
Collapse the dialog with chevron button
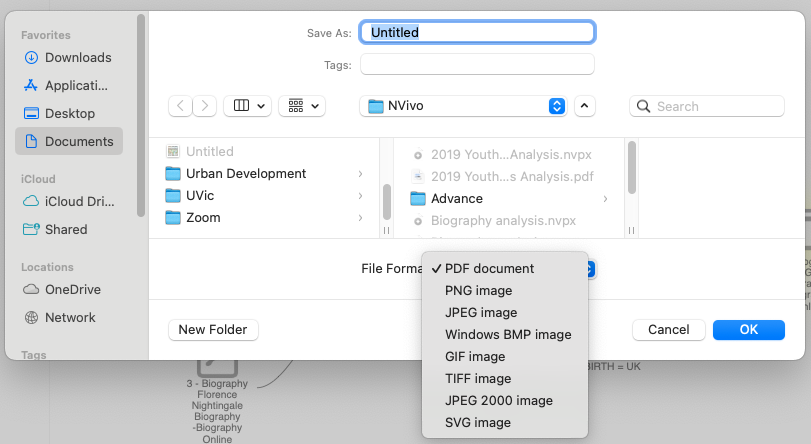[x=585, y=106]
